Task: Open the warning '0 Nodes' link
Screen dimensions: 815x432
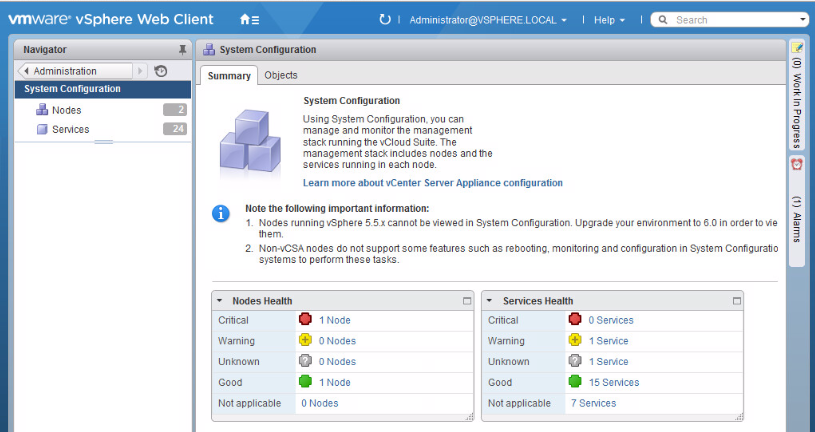Action: click(337, 341)
